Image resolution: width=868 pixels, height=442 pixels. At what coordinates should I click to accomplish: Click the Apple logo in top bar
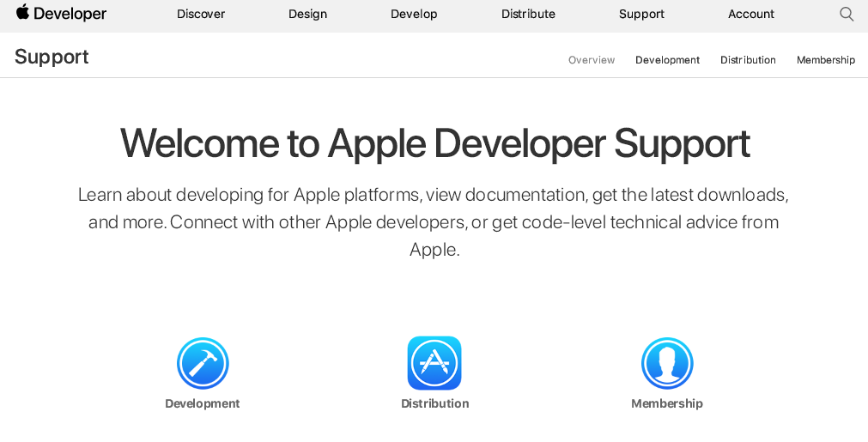(x=22, y=12)
